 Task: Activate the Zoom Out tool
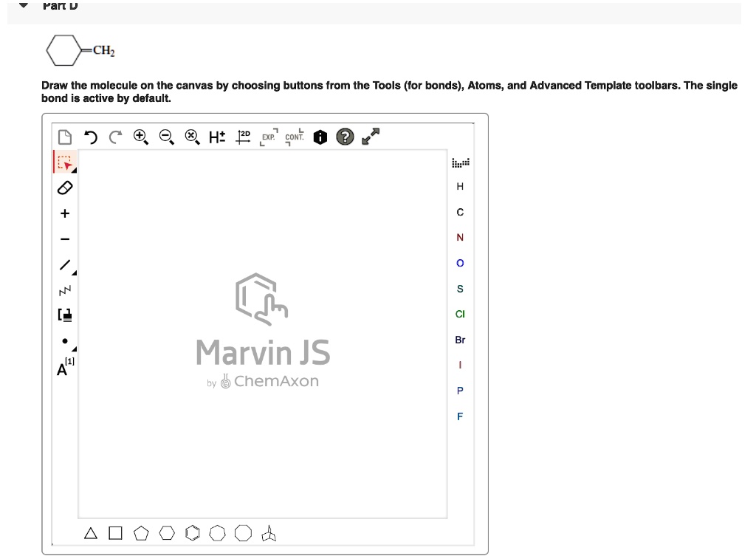tap(165, 136)
